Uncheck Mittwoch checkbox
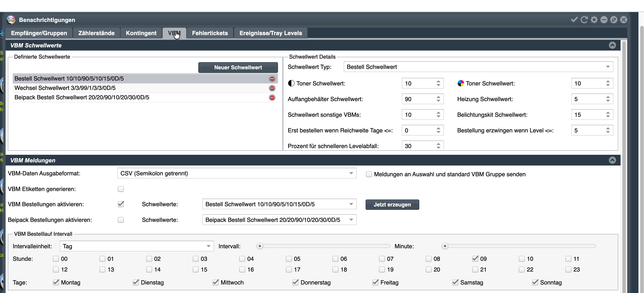 pos(216,282)
